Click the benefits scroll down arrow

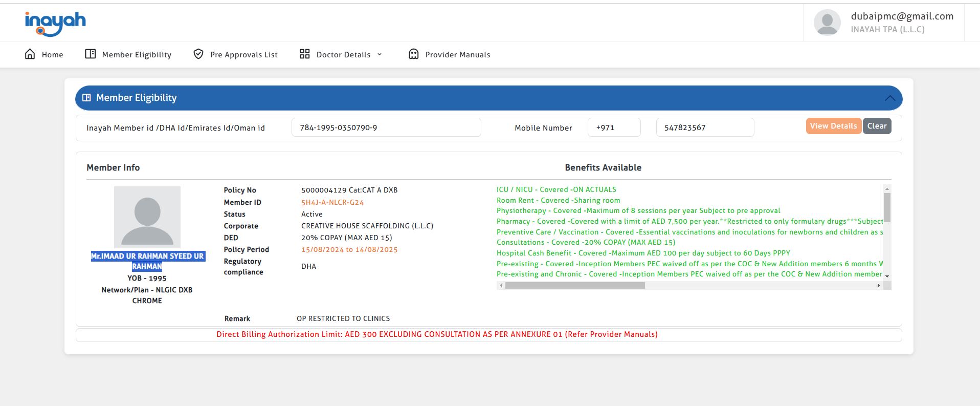pyautogui.click(x=887, y=276)
